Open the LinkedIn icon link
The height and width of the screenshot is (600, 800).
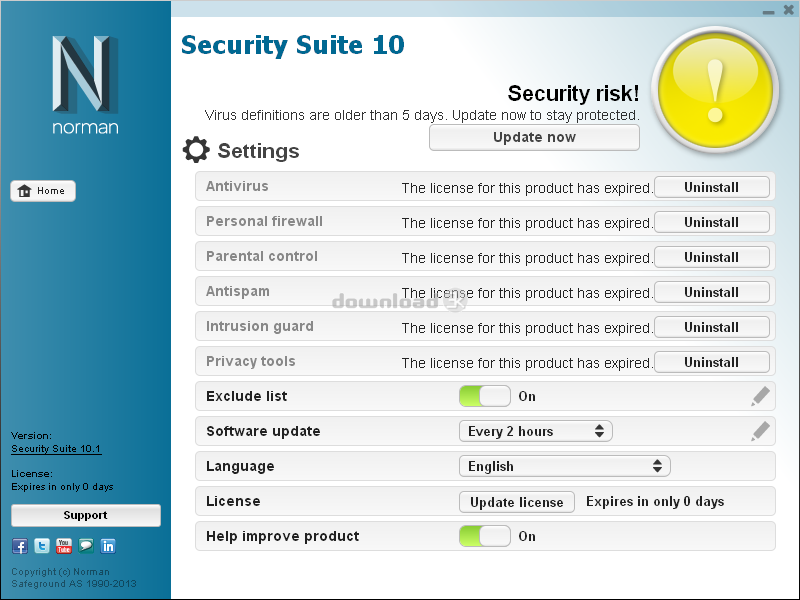click(108, 546)
